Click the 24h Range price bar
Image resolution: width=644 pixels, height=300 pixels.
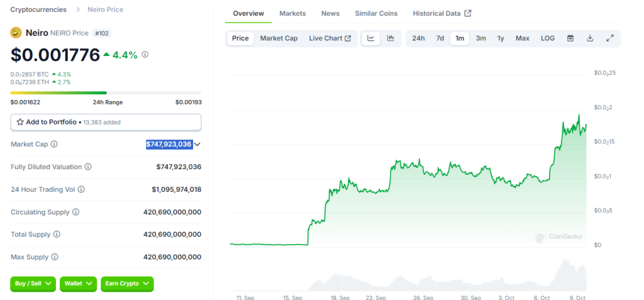106,93
